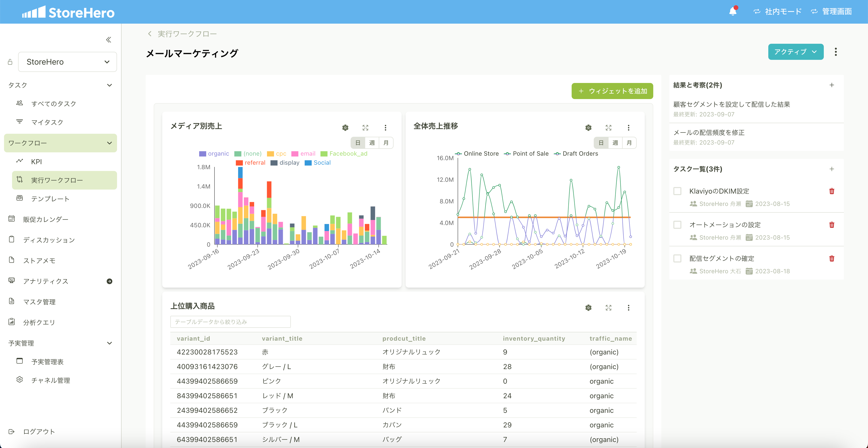Click the arrow icon next to アナリティクス

point(110,281)
